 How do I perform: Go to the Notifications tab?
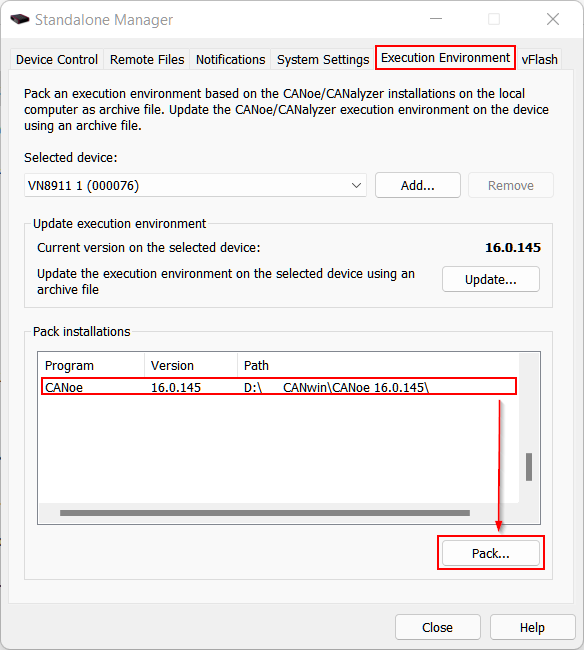pyautogui.click(x=230, y=60)
